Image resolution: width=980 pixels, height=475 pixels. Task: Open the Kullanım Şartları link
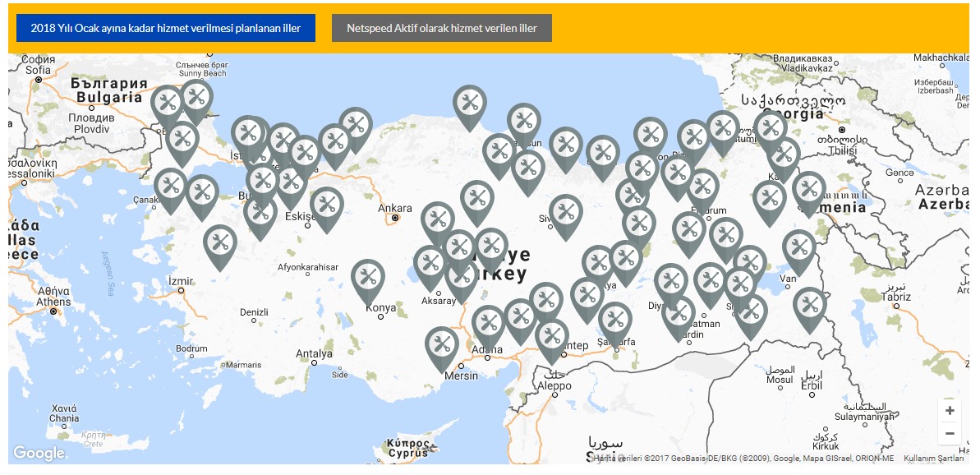click(934, 458)
